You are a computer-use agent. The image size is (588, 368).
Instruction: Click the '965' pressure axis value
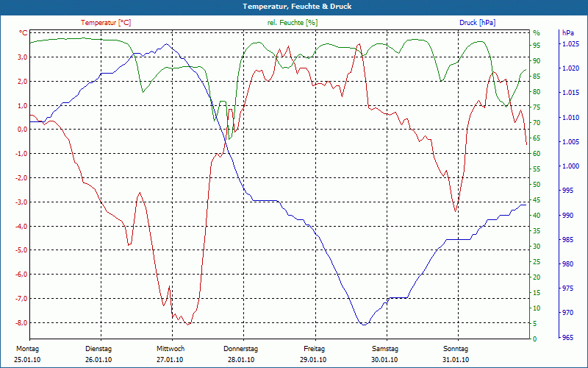coord(568,338)
